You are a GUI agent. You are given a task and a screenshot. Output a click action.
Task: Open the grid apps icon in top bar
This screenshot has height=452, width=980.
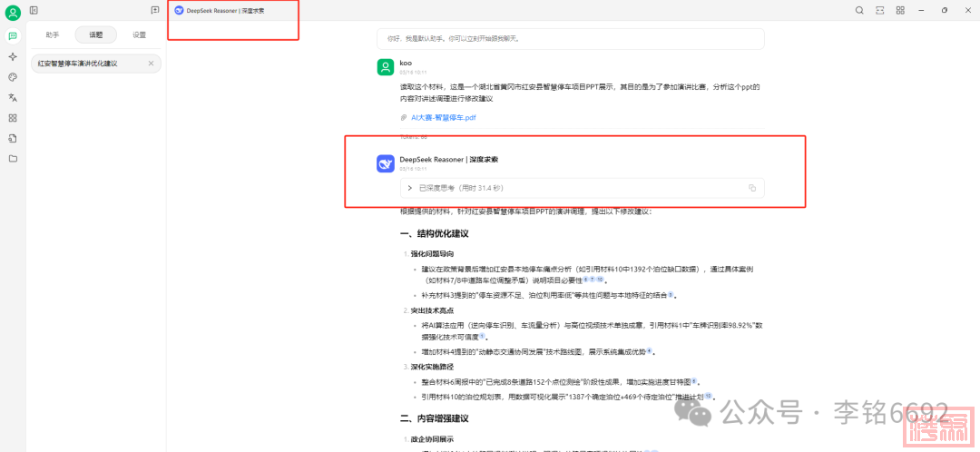point(900,10)
